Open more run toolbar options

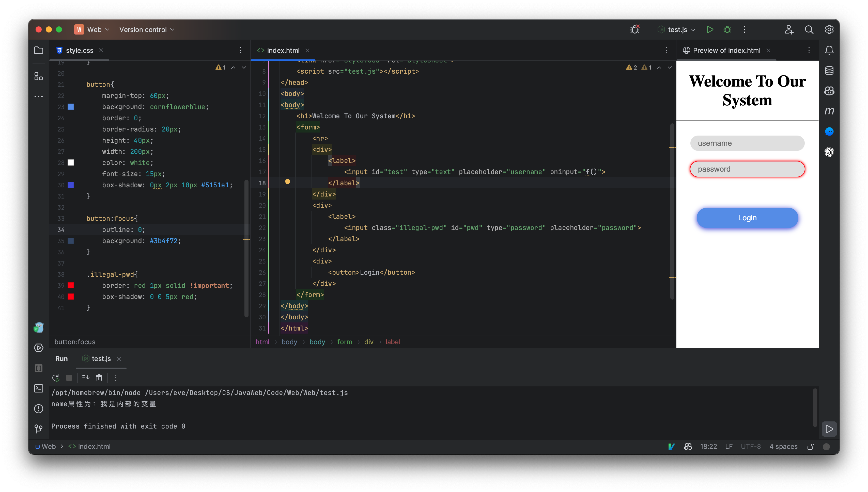pyautogui.click(x=116, y=378)
